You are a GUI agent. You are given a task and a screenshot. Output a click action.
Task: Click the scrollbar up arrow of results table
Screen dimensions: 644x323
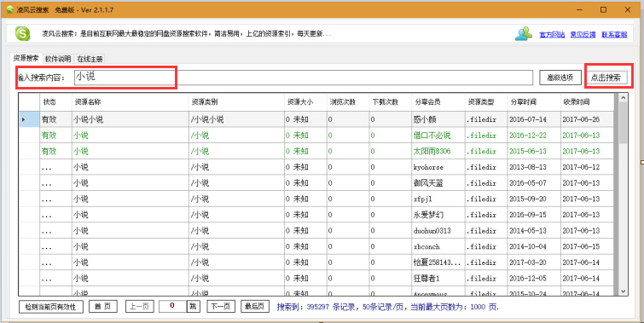(623, 98)
